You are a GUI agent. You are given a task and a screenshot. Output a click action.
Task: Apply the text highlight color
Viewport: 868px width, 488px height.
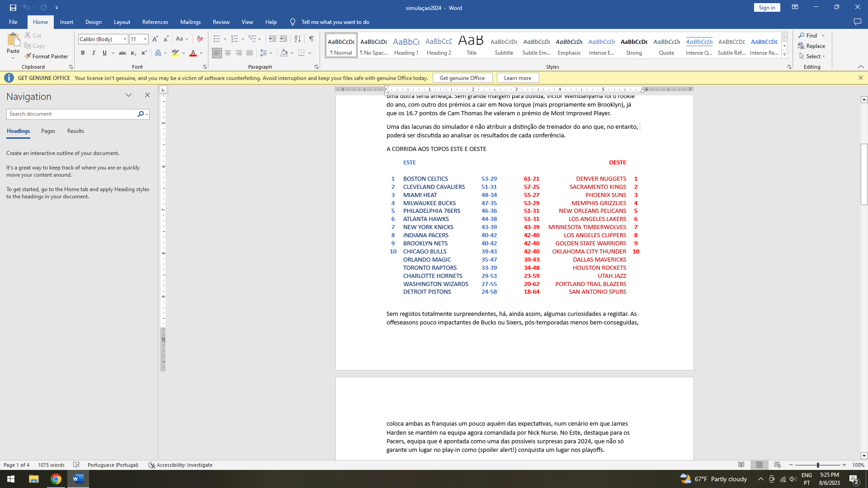[175, 53]
